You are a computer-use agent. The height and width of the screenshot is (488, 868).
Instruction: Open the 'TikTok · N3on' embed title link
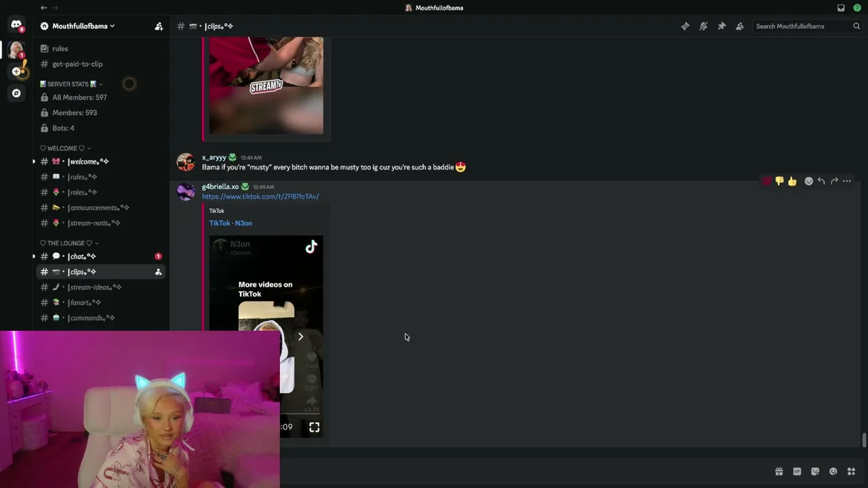pyautogui.click(x=231, y=223)
